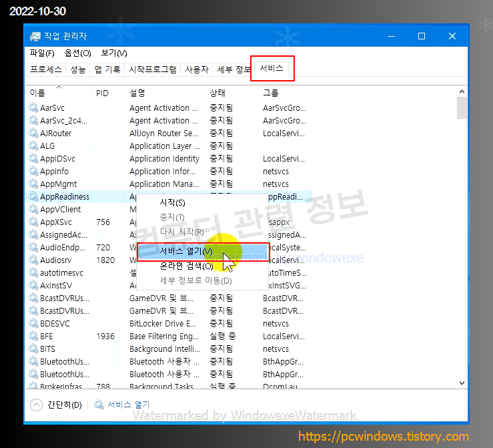Click the Audiosrv service icon
The height and width of the screenshot is (448, 493).
coord(33,260)
